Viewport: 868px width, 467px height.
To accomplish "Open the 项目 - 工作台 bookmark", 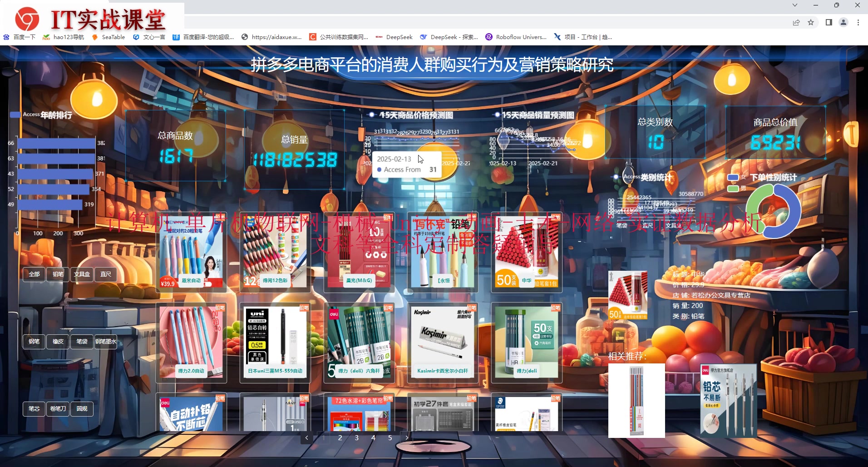I will (x=583, y=37).
